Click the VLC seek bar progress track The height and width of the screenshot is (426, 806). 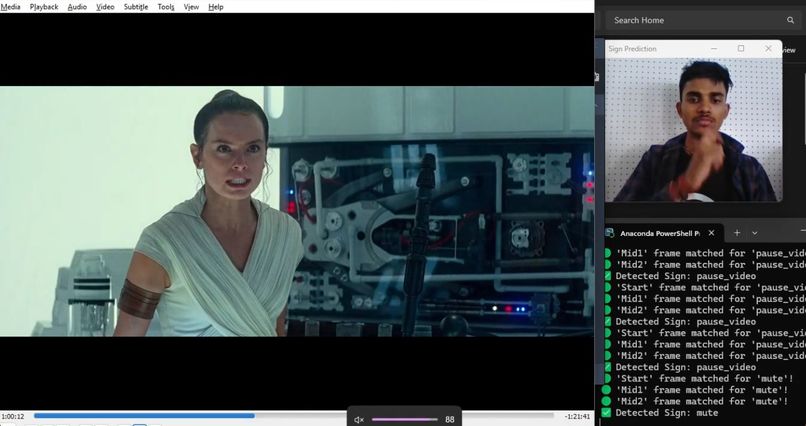click(294, 415)
